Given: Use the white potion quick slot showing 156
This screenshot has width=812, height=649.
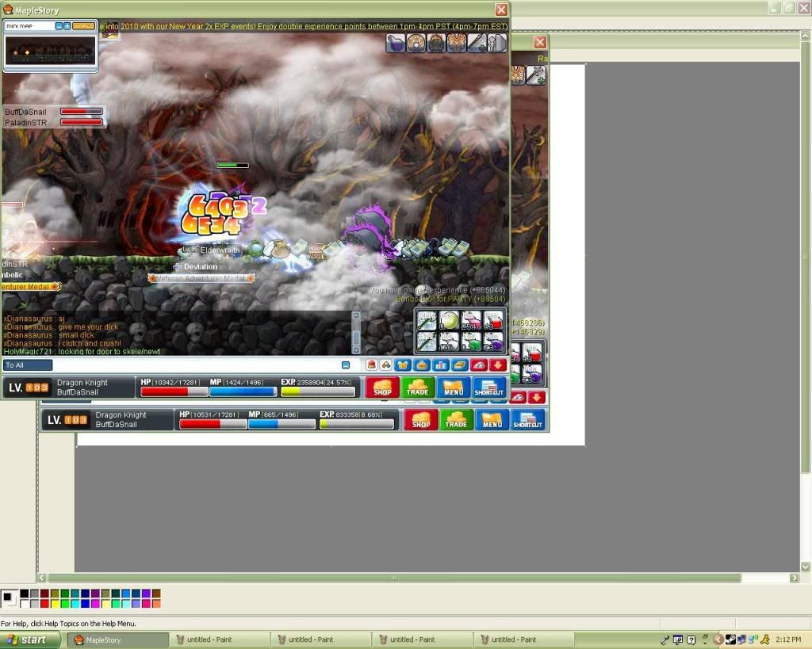Looking at the screenshot, I should (x=449, y=342).
